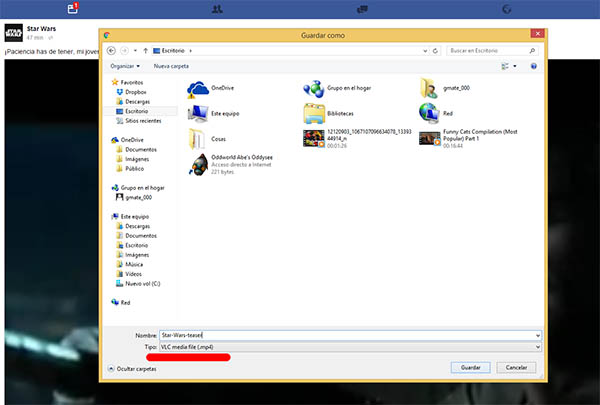Select Sitios recientes in the sidebar
Viewport: 600px width, 405px height.
coord(143,121)
